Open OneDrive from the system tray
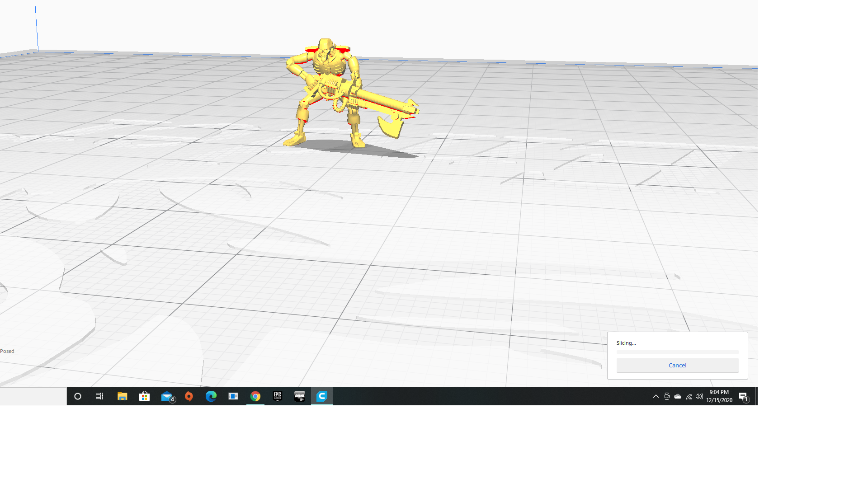 coord(677,396)
